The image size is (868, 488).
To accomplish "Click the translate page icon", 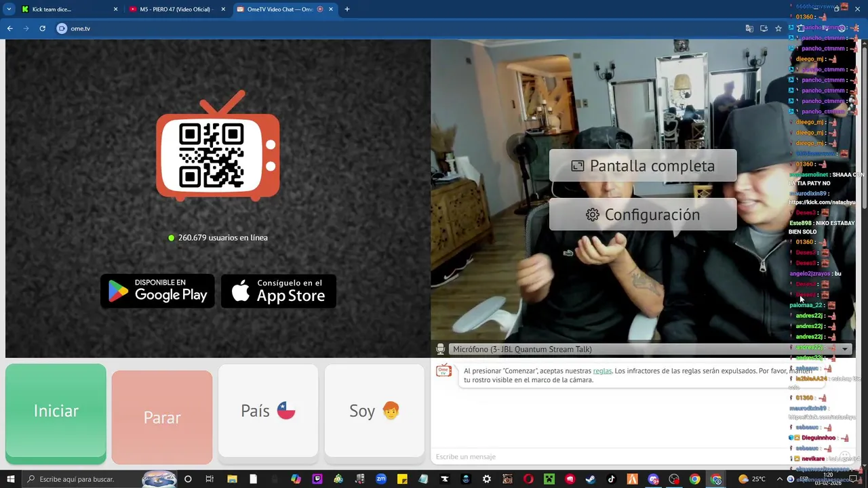I will coord(749,28).
